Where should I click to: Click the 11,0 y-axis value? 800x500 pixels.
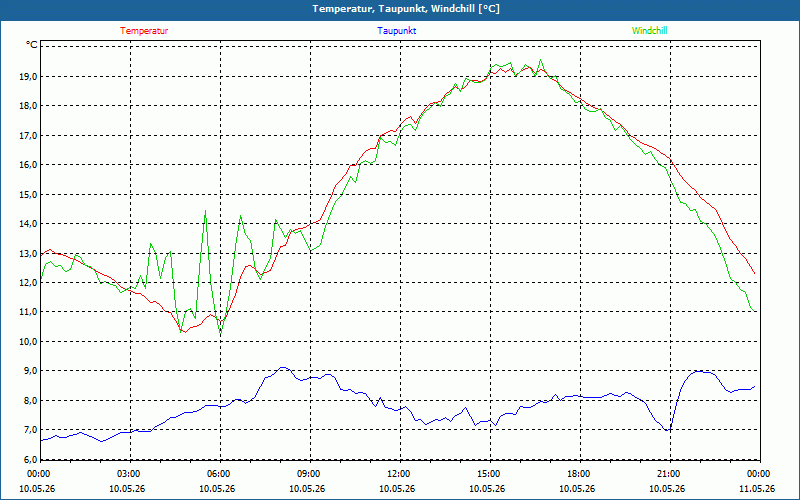29,312
